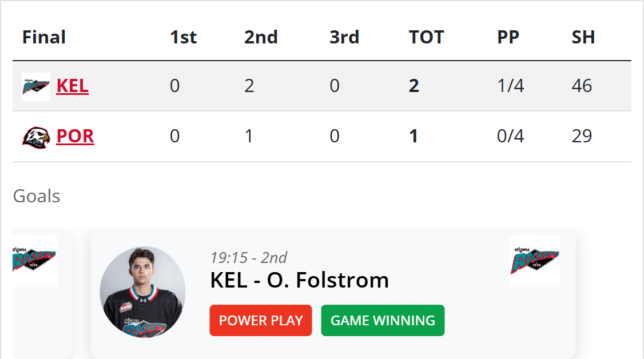Image resolution: width=644 pixels, height=359 pixels.
Task: Click the "19:15 - 2nd" goal time
Action: pos(249,257)
